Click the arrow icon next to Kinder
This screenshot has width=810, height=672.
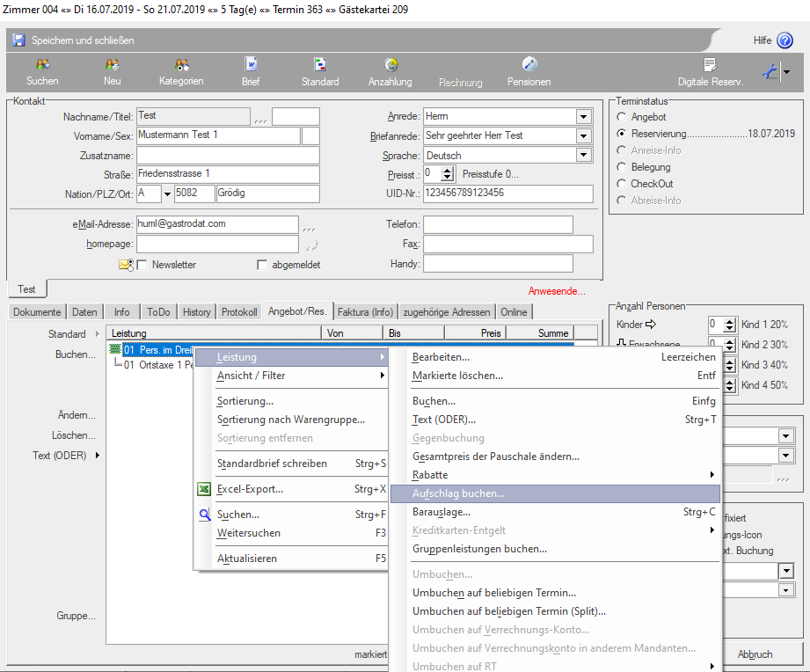(x=651, y=325)
